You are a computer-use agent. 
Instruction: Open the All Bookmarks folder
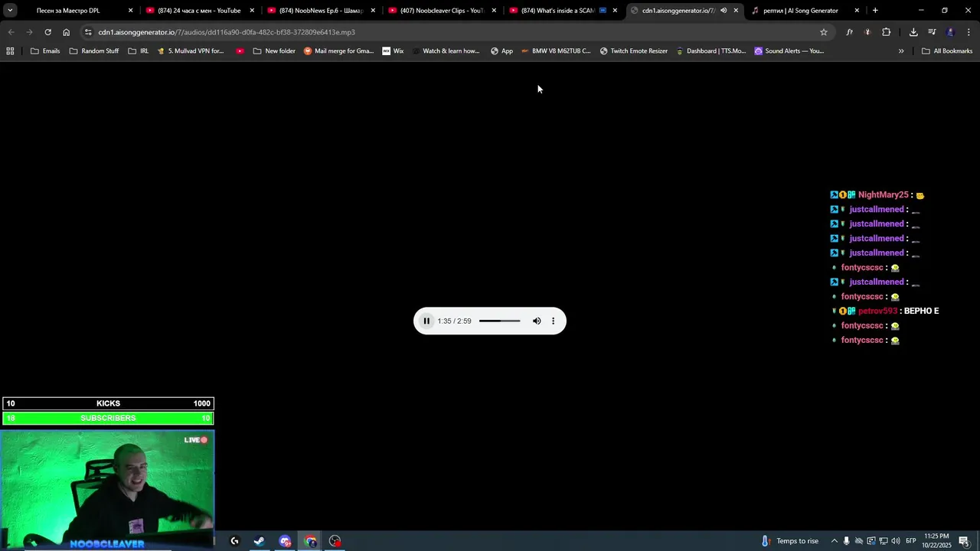pyautogui.click(x=947, y=51)
